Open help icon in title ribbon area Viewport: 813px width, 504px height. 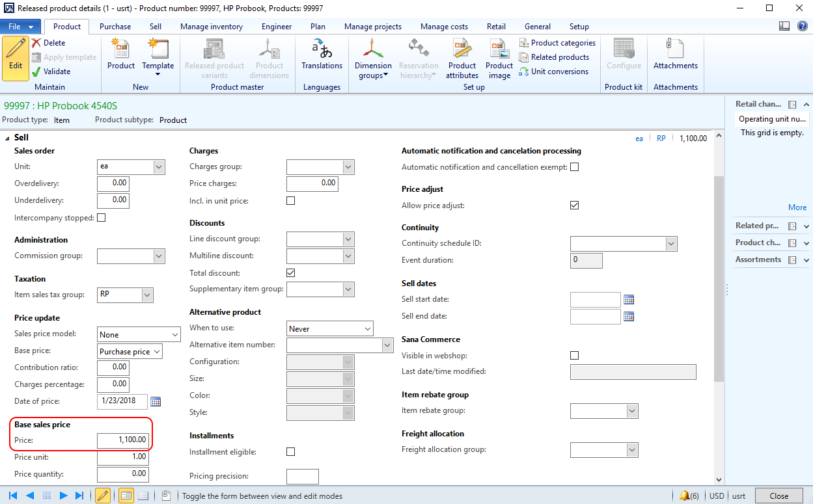802,27
